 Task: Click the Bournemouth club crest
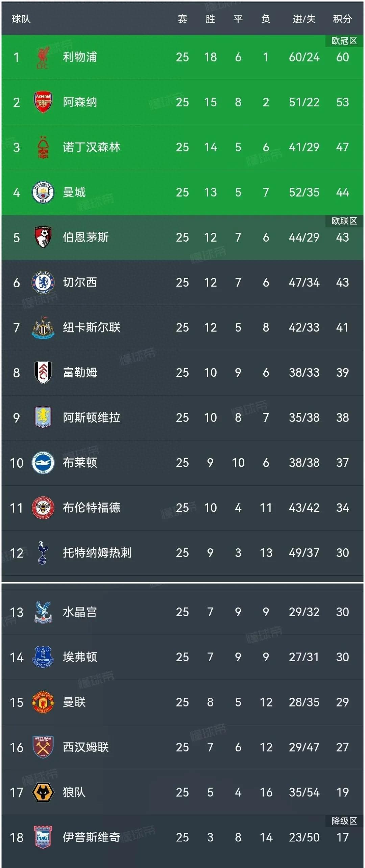coord(43,237)
